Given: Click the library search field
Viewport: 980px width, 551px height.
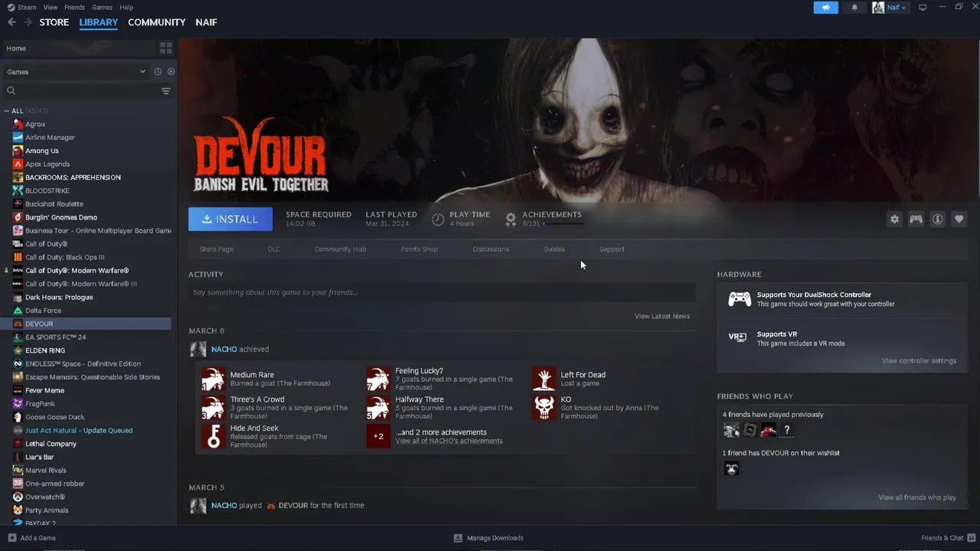Looking at the screenshot, I should coord(80,91).
